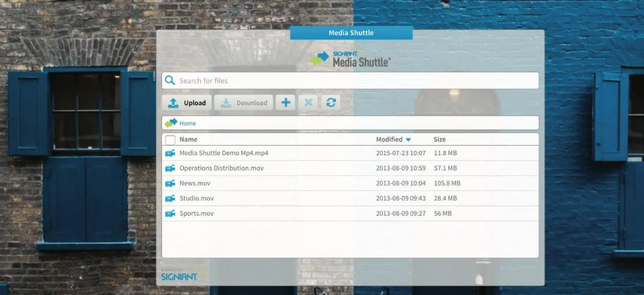Sort by Modified column header
Screen dimensions: 644x295
(389, 139)
